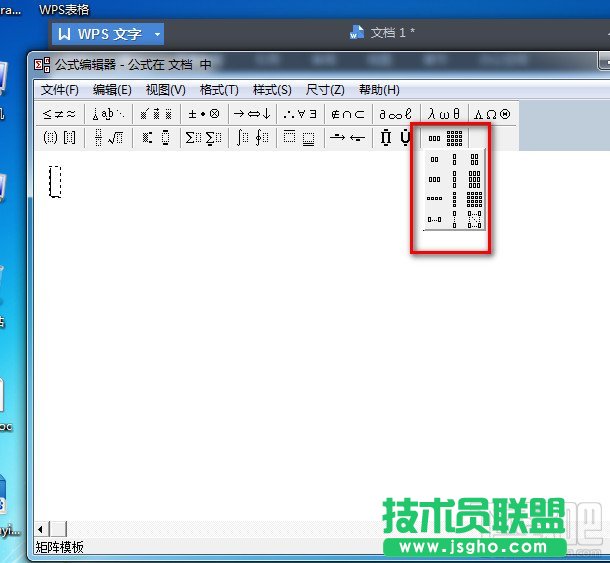The height and width of the screenshot is (563, 610).
Task: Open the 编辑(E) menu
Action: (112, 90)
